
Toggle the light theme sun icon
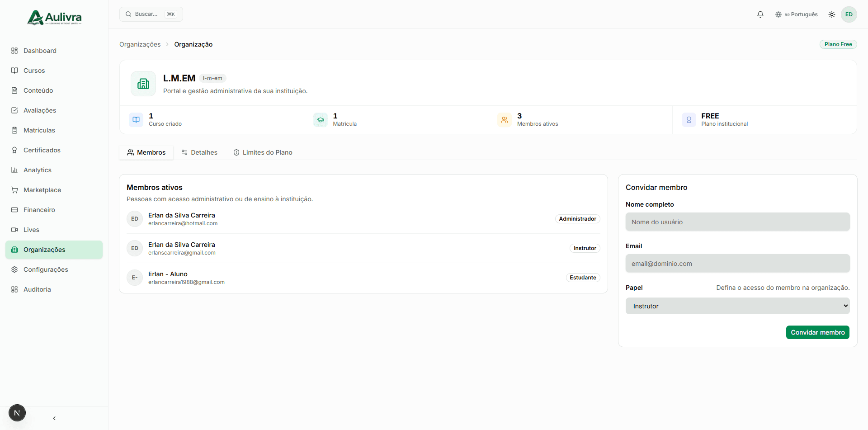[x=832, y=14]
